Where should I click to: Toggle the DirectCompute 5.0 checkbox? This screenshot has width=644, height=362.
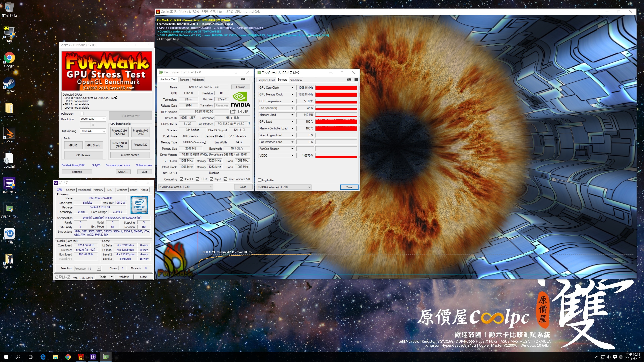(225, 179)
